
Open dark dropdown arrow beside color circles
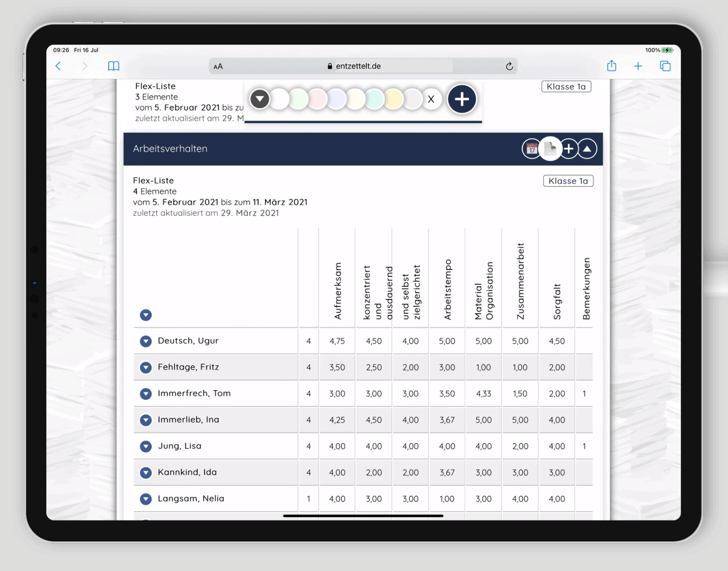pyautogui.click(x=260, y=99)
